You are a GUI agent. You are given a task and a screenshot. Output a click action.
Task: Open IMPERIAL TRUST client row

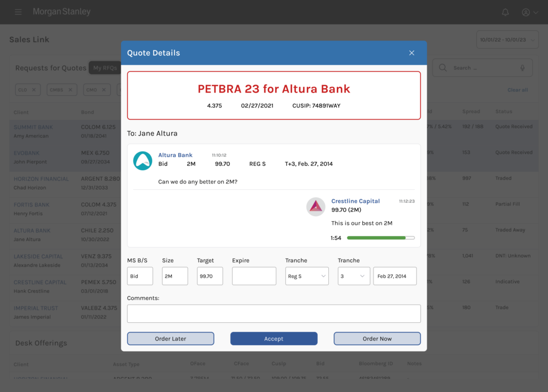pyautogui.click(x=36, y=308)
